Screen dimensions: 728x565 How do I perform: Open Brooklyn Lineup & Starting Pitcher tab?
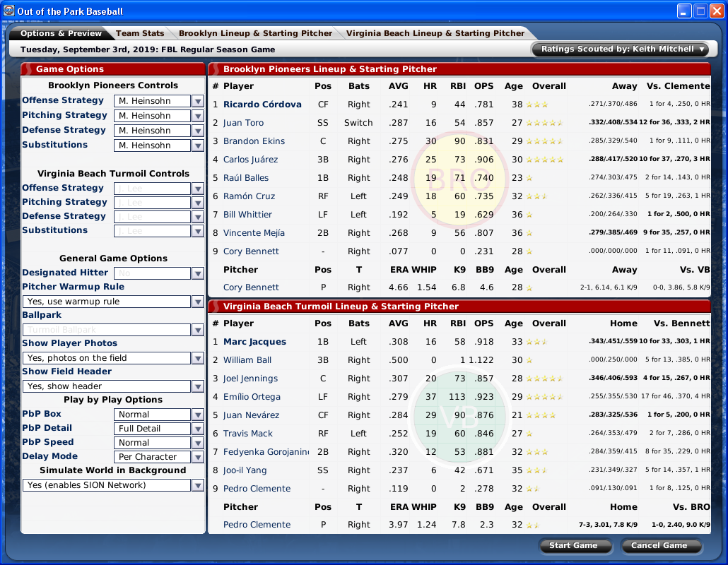pyautogui.click(x=255, y=33)
